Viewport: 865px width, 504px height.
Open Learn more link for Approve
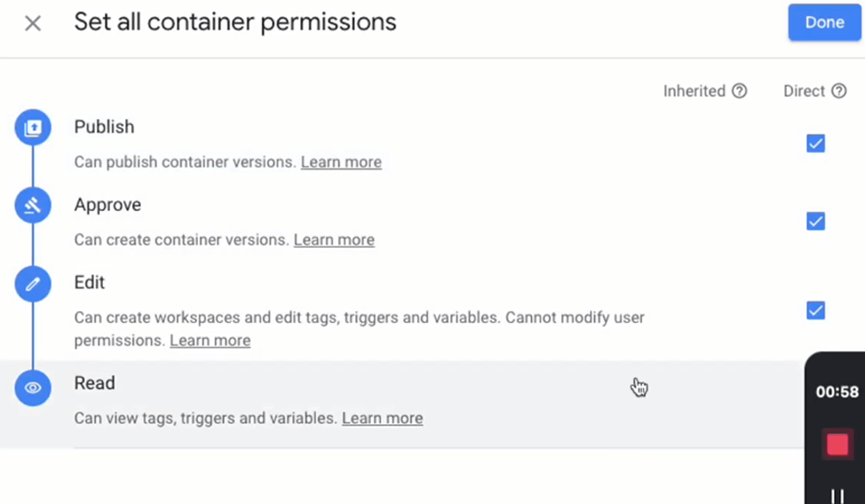click(x=334, y=240)
